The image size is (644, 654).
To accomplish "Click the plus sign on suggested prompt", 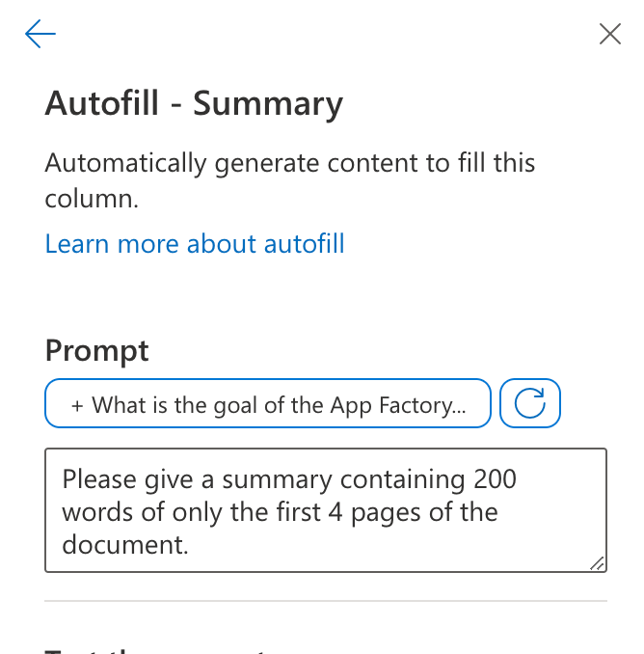I will tap(77, 405).
